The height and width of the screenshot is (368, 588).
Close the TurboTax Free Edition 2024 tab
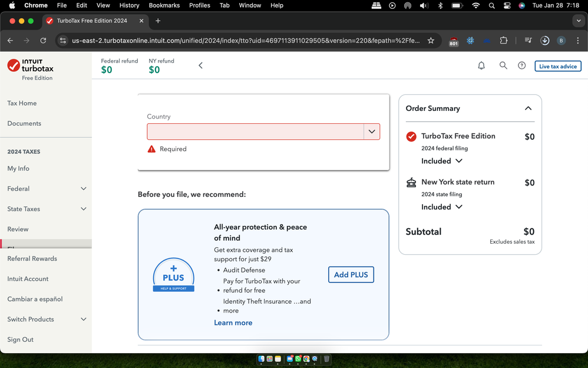[141, 21]
